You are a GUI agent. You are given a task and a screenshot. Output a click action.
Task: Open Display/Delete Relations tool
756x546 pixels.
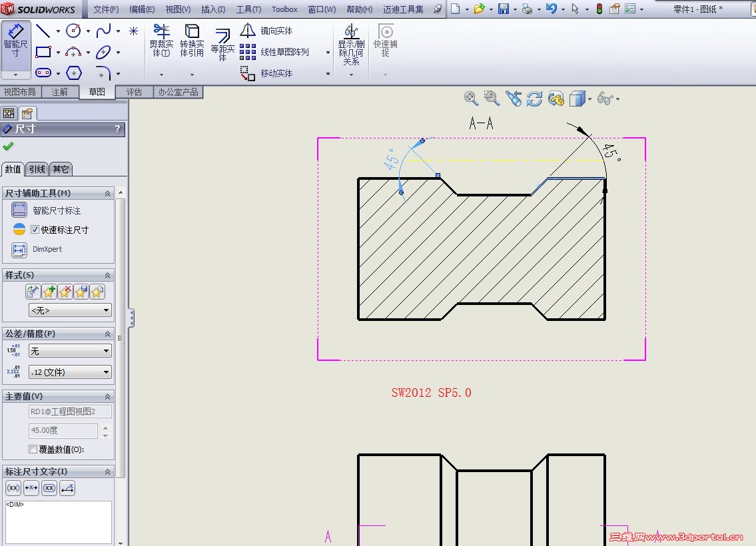[x=351, y=45]
